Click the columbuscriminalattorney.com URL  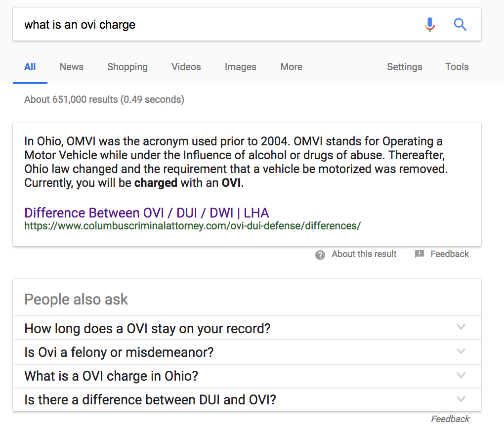point(193,226)
